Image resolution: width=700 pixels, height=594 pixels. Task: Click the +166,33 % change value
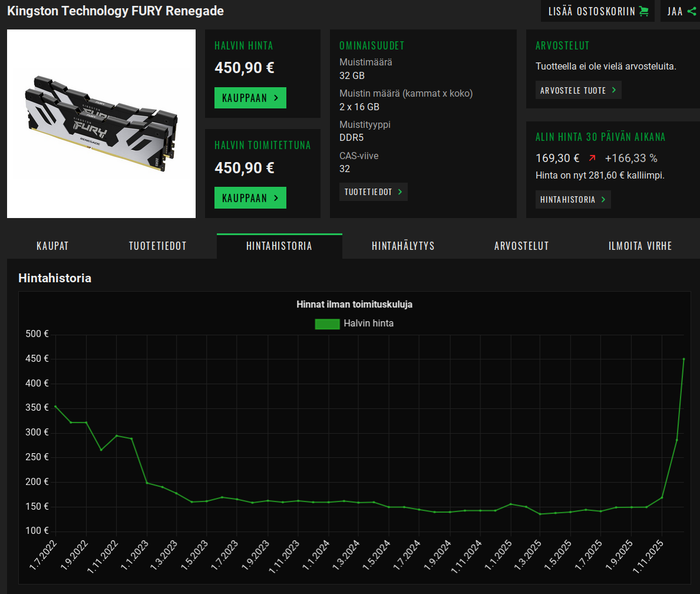[x=631, y=158]
